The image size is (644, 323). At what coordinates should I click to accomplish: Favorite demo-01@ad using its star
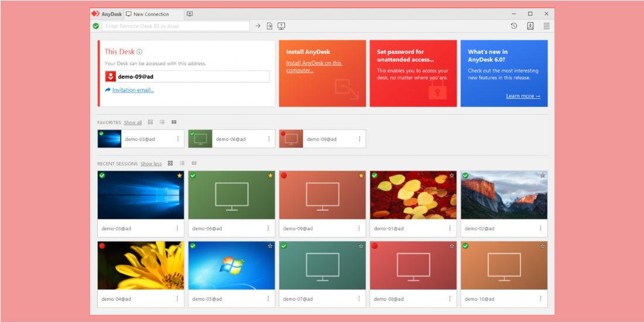(452, 175)
